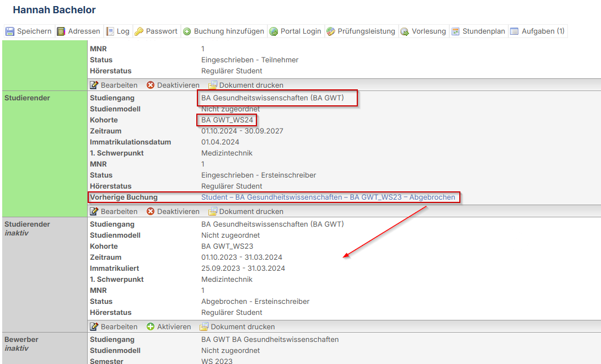601x364 pixels.
Task: Click Dokument drucken in the topmost section
Action: tap(245, 85)
